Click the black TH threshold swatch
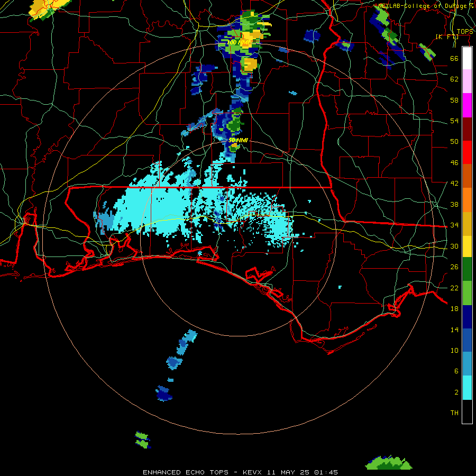 pyautogui.click(x=467, y=411)
